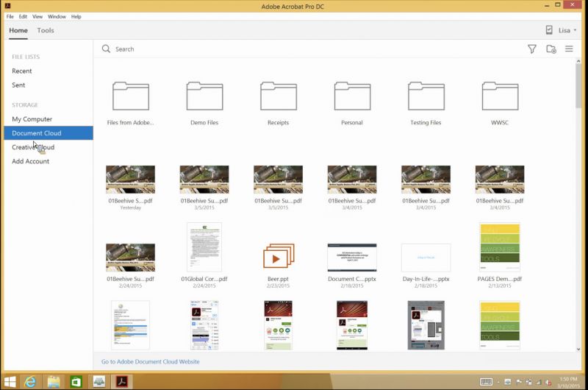The image size is (588, 390).
Task: Select the 01Beehive Su...pdf thumbnail dated 2/24/2015
Action: tap(131, 258)
